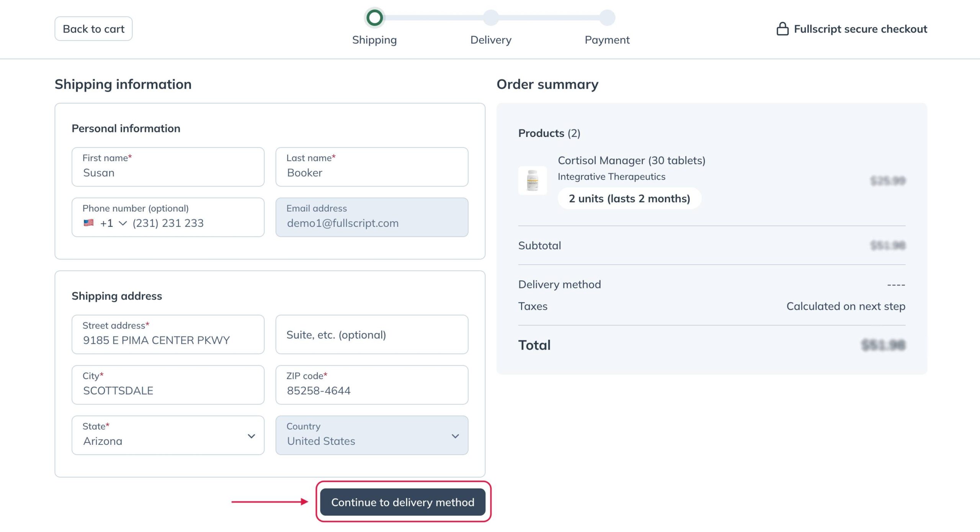Click the City input field
The image size is (980, 532).
pyautogui.click(x=168, y=390)
